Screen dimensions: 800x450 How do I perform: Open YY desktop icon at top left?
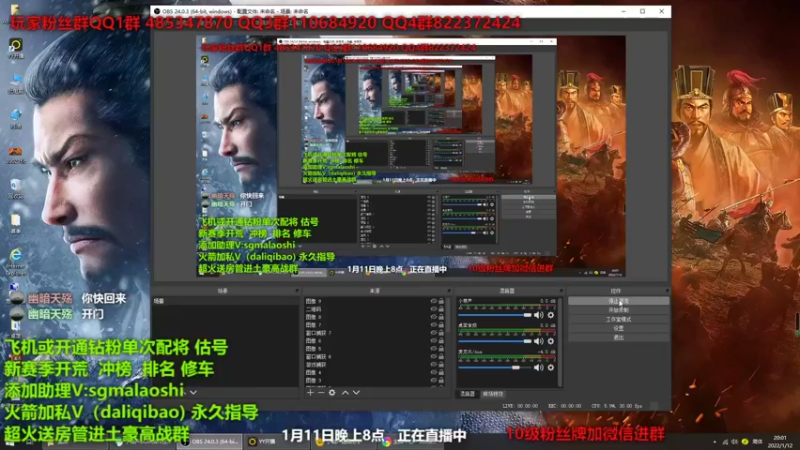coord(16,48)
